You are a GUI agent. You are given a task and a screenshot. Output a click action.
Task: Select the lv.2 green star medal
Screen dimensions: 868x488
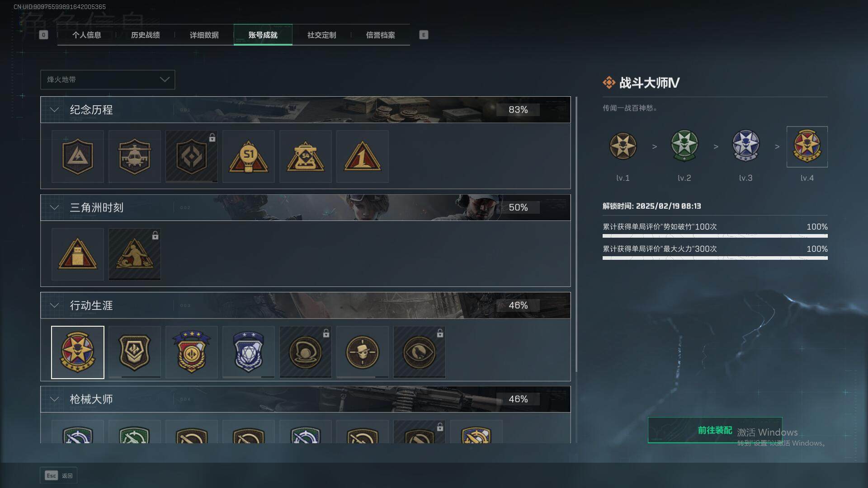(684, 146)
